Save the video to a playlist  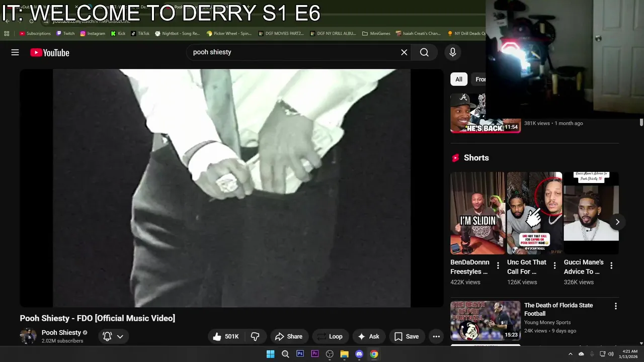click(x=407, y=336)
